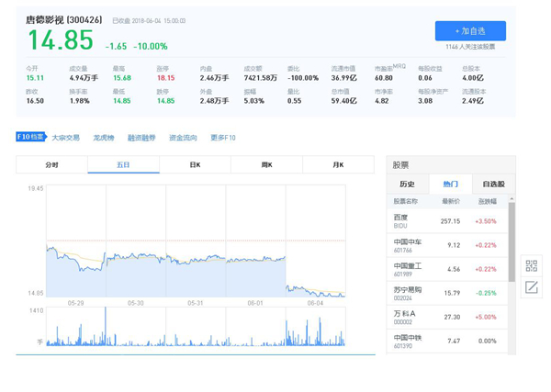Open the 龙虎榜 link
Screen dimensions: 551x392
point(103,138)
